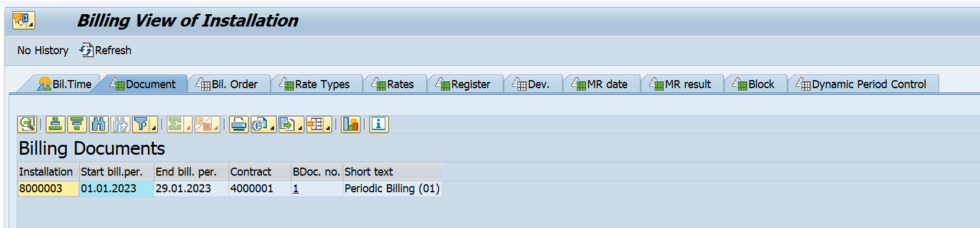Sort billing documents in descending order
Viewport: 980px width, 228px height.
[x=77, y=124]
